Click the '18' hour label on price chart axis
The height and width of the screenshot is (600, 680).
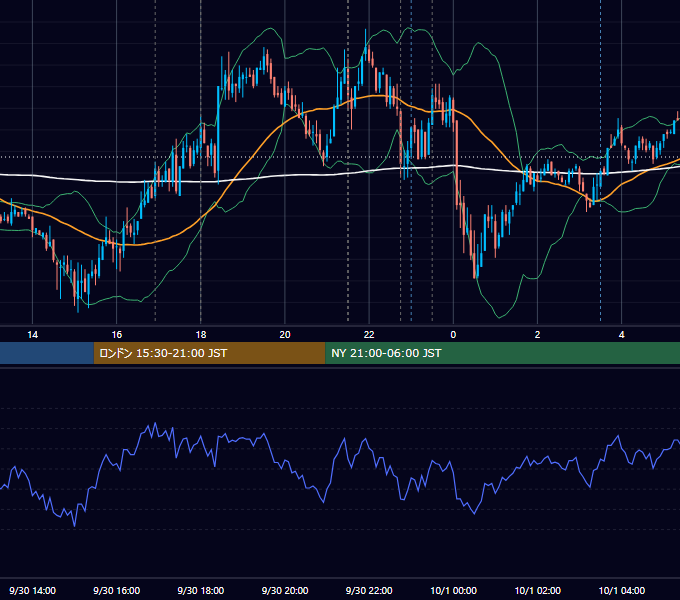pyautogui.click(x=201, y=335)
